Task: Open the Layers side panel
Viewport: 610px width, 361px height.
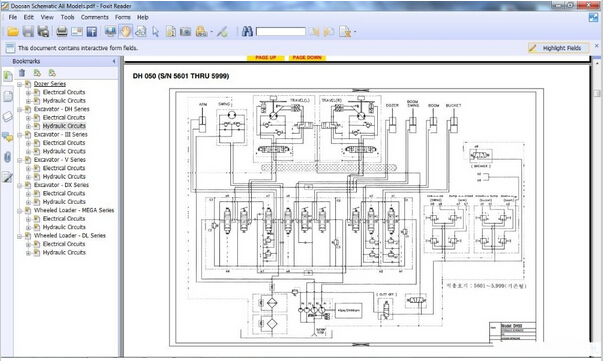Action: 8,116
